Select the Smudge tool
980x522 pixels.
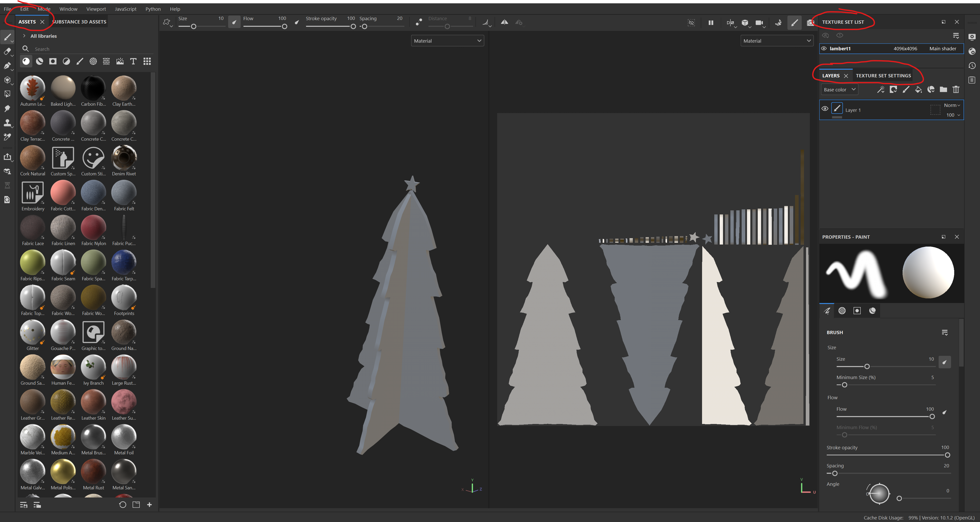pyautogui.click(x=7, y=109)
